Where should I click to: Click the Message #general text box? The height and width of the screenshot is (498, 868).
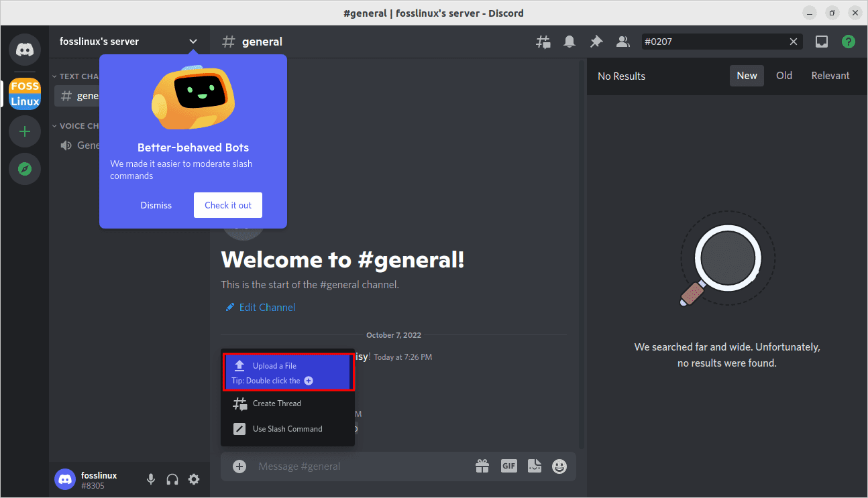click(362, 466)
